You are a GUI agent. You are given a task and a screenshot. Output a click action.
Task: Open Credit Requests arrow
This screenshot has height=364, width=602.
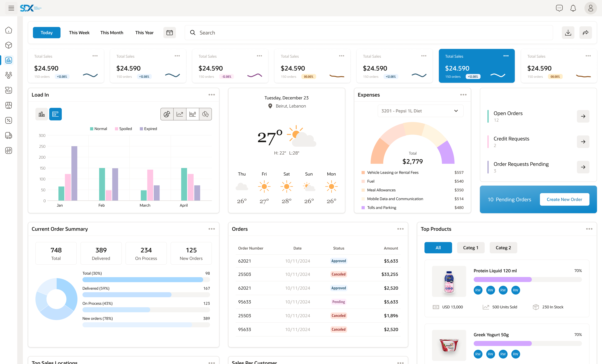pos(583,142)
